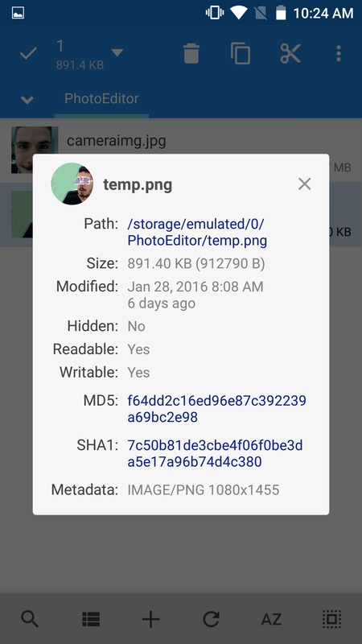The image size is (362, 644).
Task: Tap the copy icon in toolbar
Action: click(241, 54)
